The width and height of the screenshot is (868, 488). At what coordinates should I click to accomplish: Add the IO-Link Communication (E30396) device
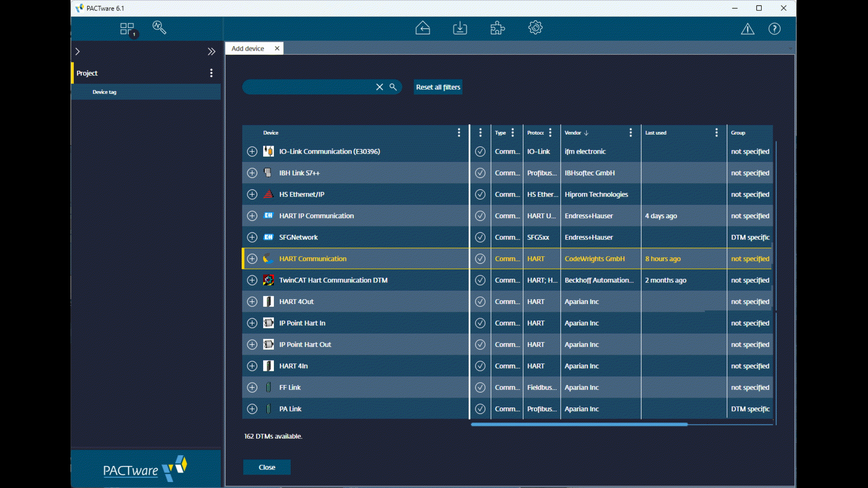[x=252, y=151]
